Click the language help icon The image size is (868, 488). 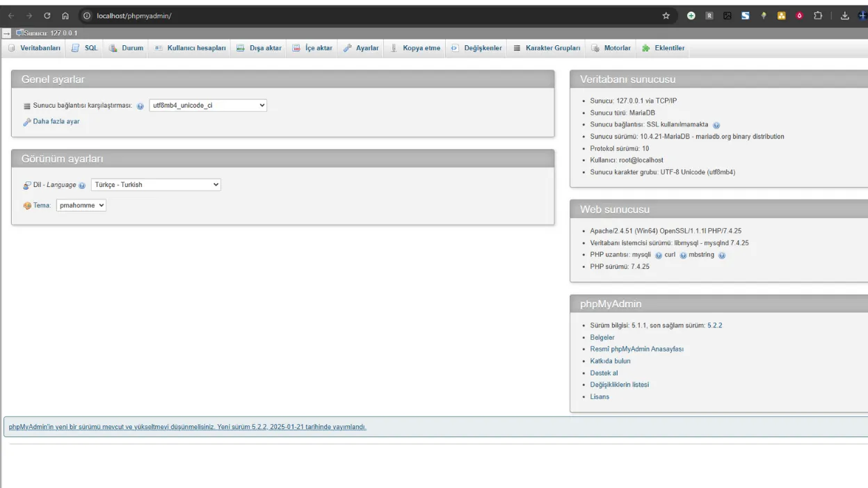[82, 186]
